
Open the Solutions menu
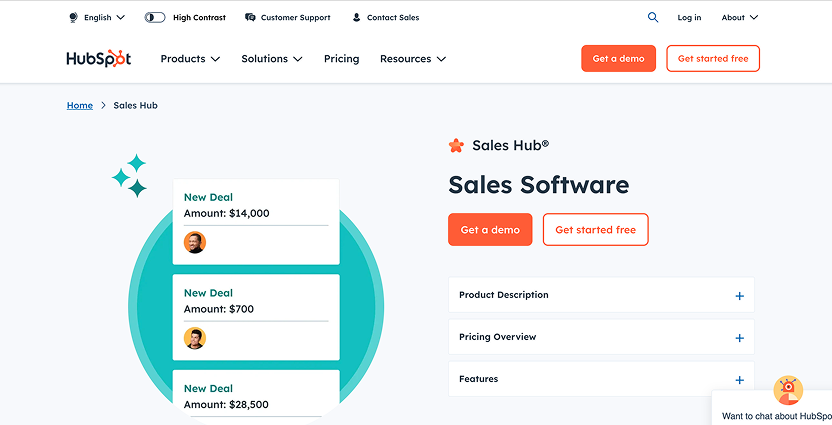(x=272, y=59)
